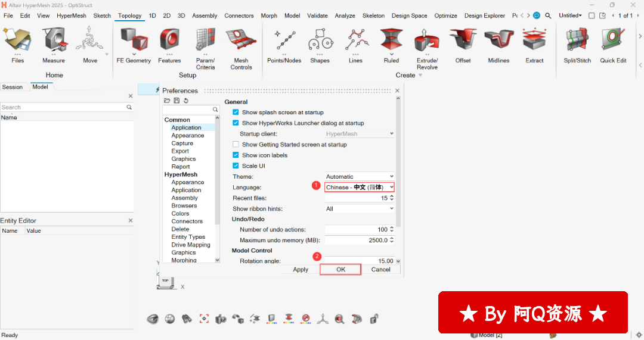644x340 pixels.
Task: Click the OK button in Preferences
Action: (x=340, y=270)
